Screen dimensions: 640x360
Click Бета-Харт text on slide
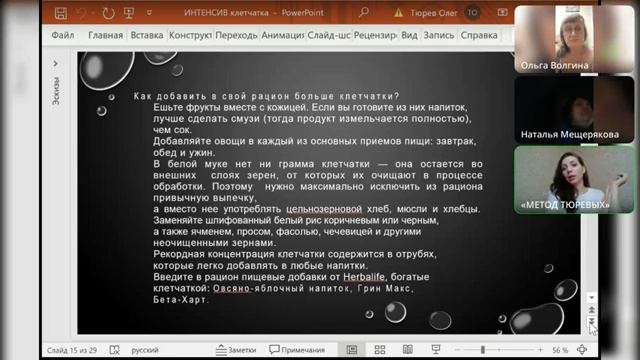point(180,300)
